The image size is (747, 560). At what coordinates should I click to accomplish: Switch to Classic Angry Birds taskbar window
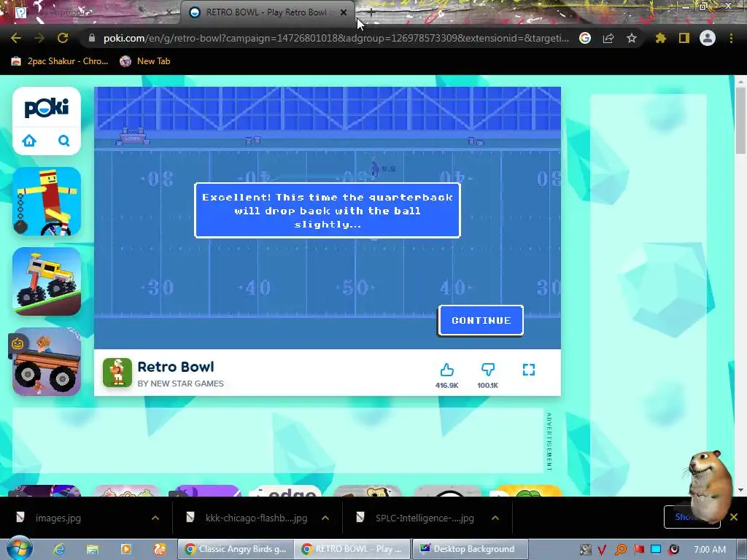click(x=236, y=549)
